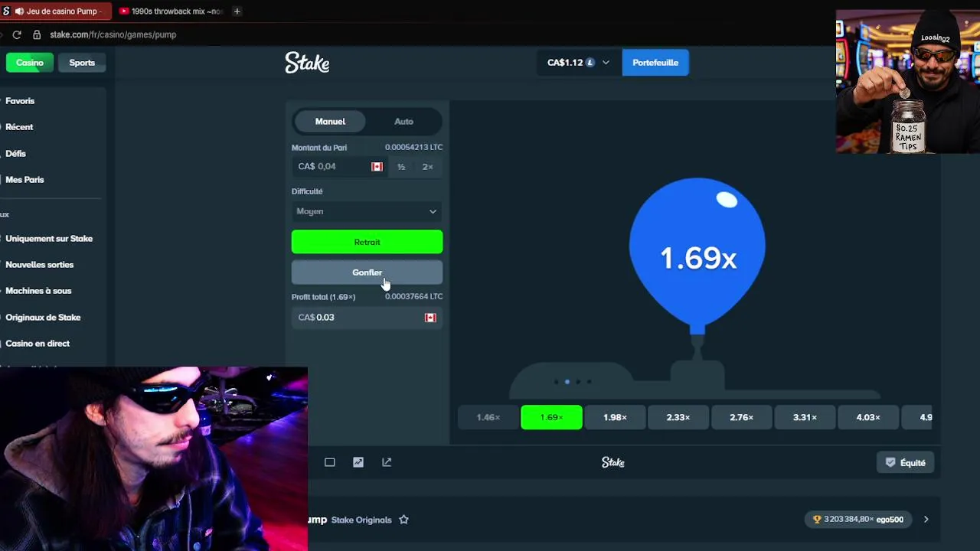Open Défis in sidebar
This screenshot has height=551, width=980.
point(15,154)
